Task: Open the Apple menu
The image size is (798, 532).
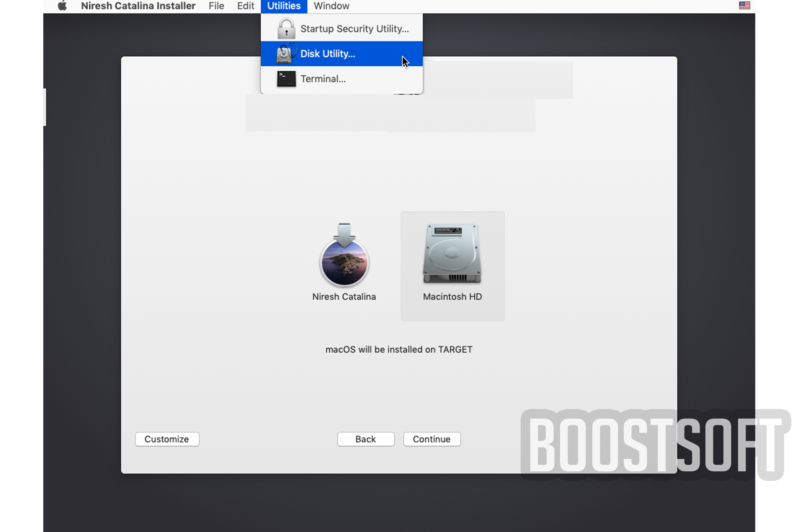Action: click(x=62, y=6)
